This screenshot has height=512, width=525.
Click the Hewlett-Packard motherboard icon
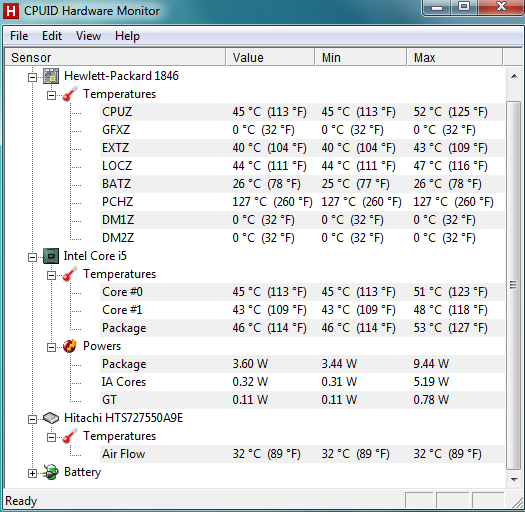coord(51,76)
